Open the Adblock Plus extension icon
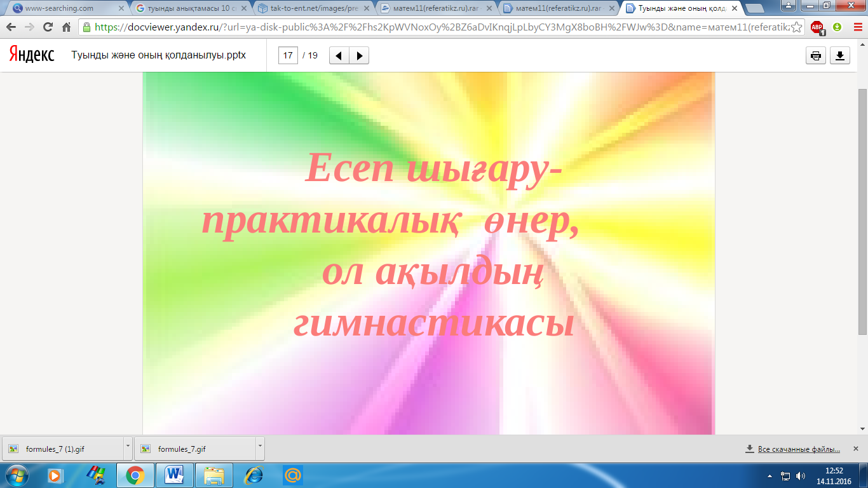 tap(817, 28)
